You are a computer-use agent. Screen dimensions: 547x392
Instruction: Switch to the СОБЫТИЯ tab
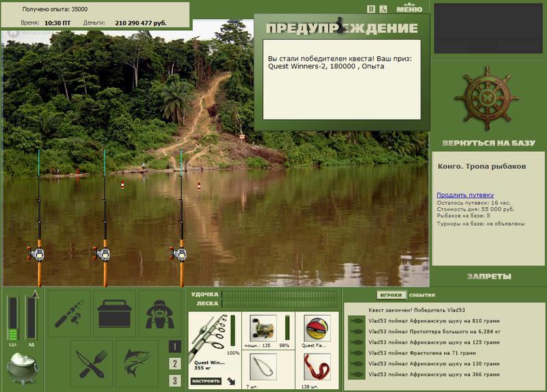pyautogui.click(x=422, y=296)
